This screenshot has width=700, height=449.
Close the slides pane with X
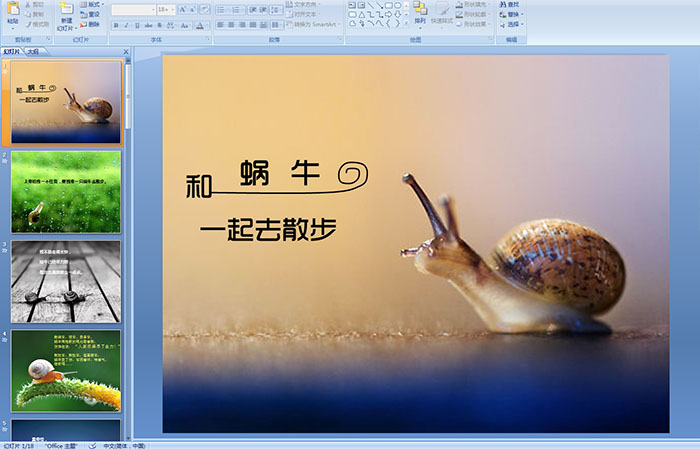pyautogui.click(x=126, y=52)
